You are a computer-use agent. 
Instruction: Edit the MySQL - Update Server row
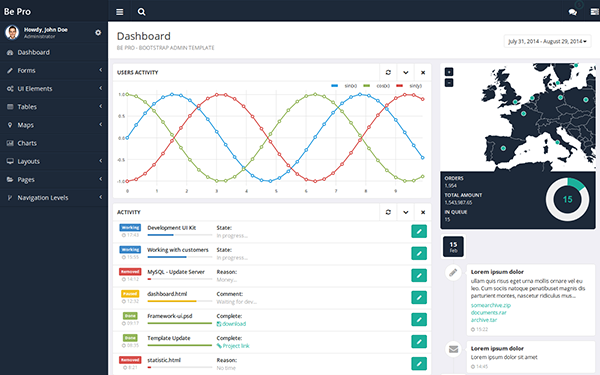[x=419, y=276]
